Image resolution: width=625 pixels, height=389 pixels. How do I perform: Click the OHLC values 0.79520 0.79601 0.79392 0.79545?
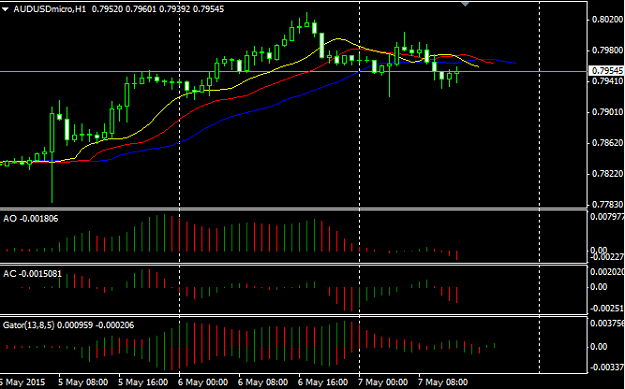(158, 9)
